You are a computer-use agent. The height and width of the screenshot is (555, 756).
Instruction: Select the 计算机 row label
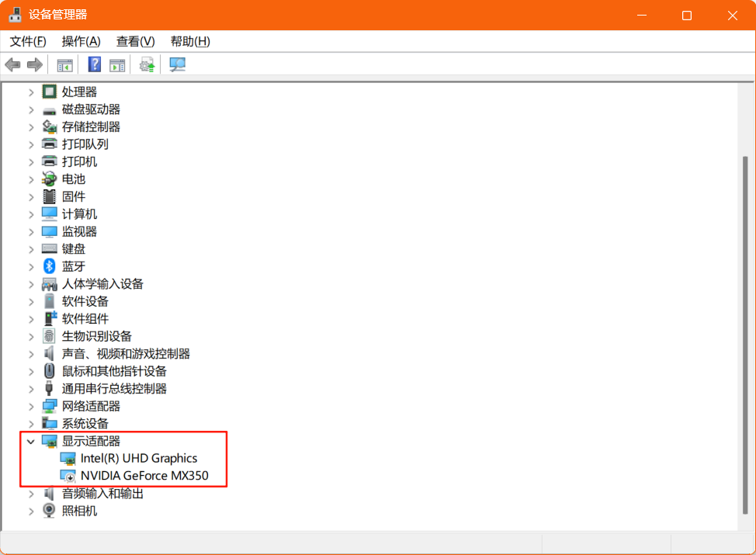(79, 214)
